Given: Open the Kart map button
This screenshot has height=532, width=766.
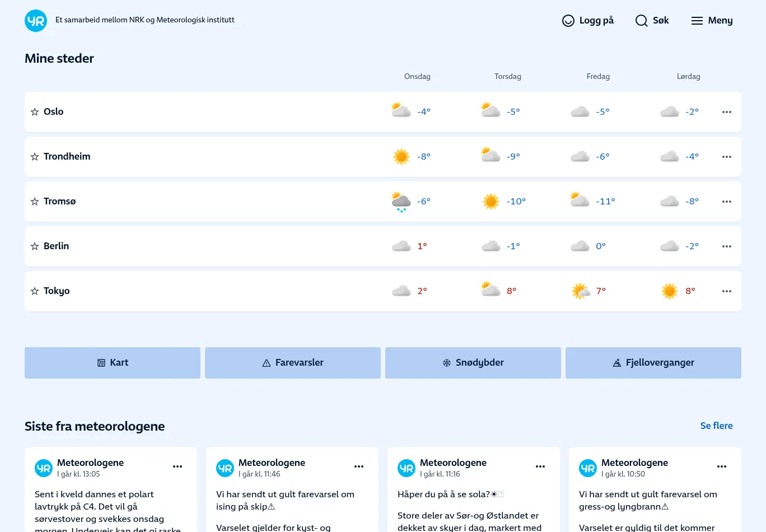Looking at the screenshot, I should 113,363.
